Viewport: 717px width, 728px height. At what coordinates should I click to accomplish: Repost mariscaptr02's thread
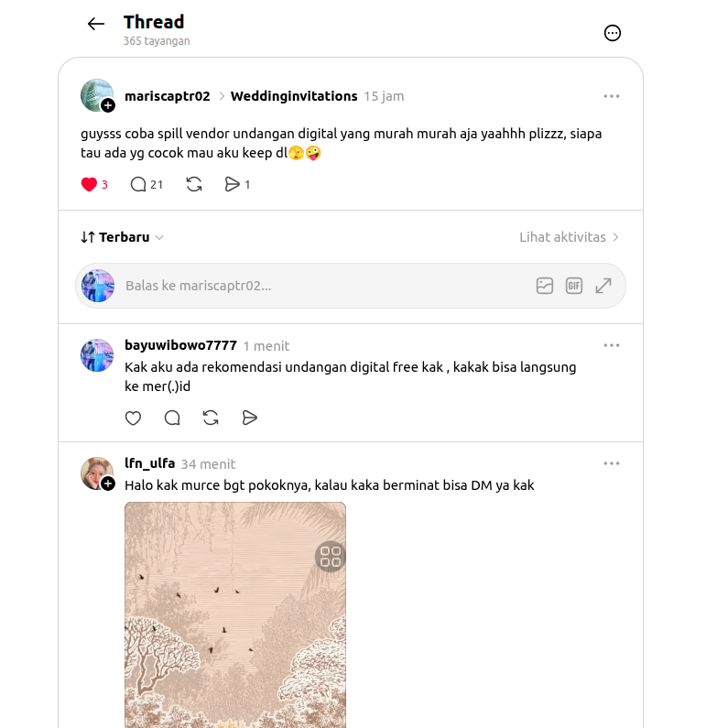[194, 185]
